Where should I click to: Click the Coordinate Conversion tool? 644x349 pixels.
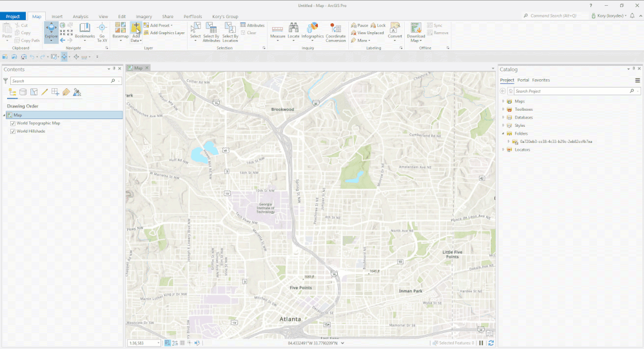click(x=336, y=32)
